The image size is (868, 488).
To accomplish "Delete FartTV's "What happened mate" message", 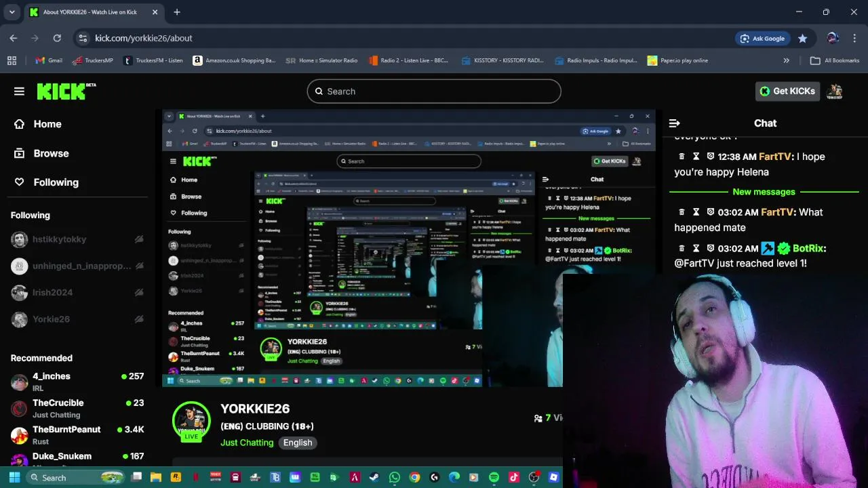I will coord(682,212).
